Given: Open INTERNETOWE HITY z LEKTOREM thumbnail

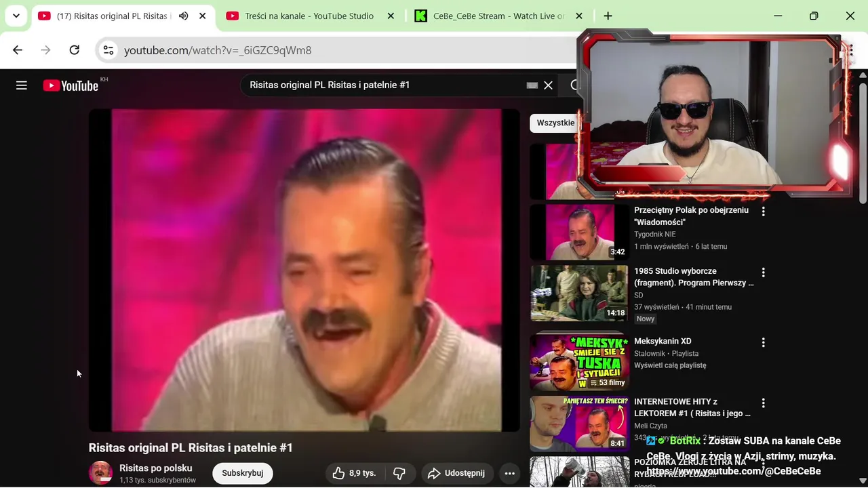Looking at the screenshot, I should 579,424.
